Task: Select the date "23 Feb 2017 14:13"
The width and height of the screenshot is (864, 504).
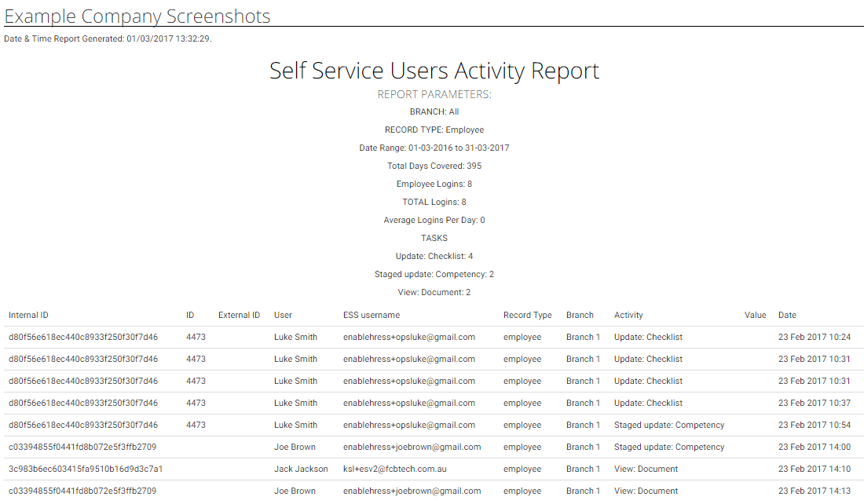Action: click(815, 491)
